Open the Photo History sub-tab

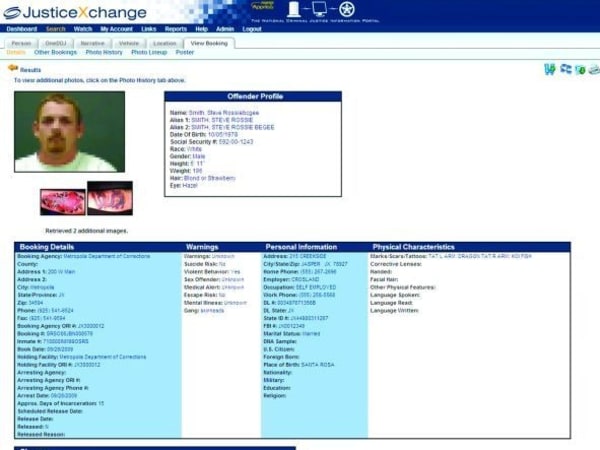click(105, 52)
